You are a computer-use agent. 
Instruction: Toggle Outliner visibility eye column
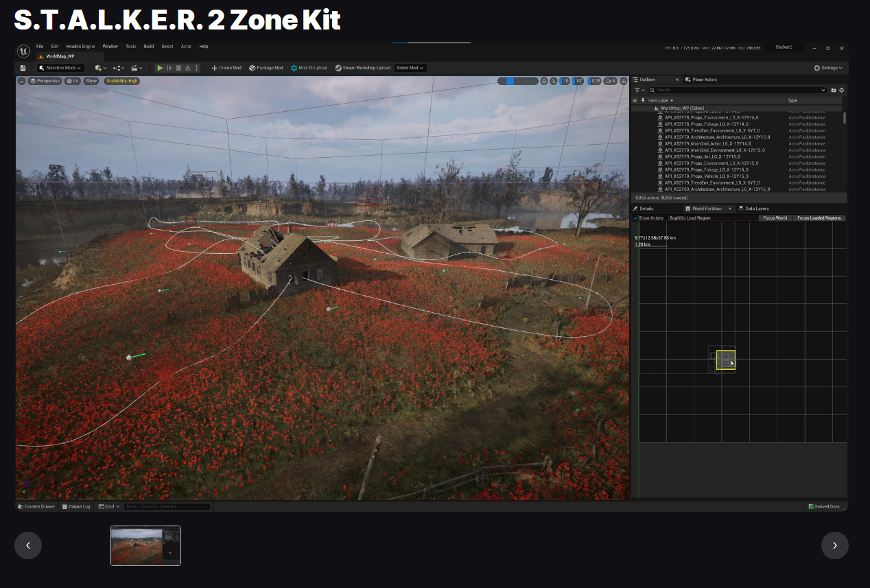[635, 100]
